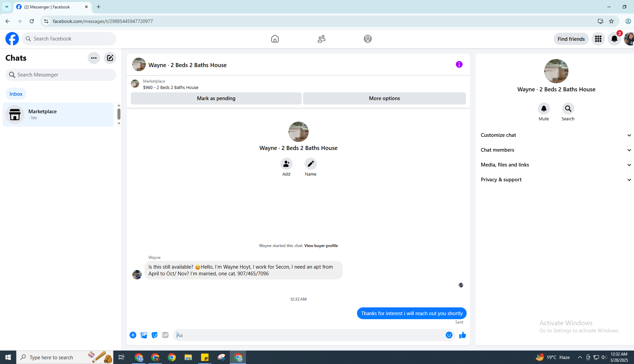This screenshot has width=634, height=364.
Task: Expand the Privacy & support section
Action: [556, 180]
